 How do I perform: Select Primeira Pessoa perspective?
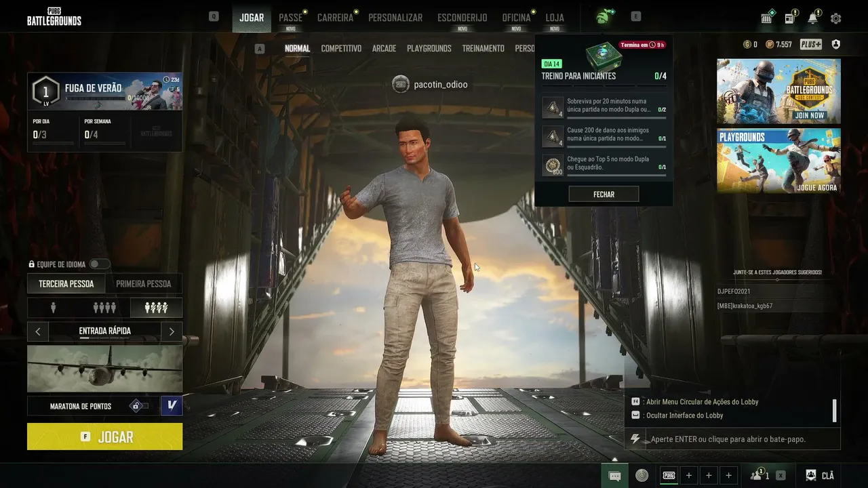pos(143,284)
